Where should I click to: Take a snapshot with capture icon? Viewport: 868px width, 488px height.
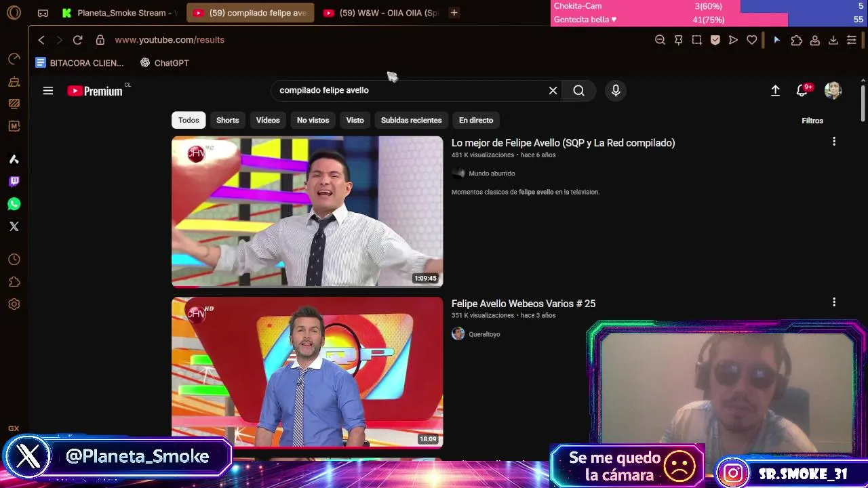696,40
